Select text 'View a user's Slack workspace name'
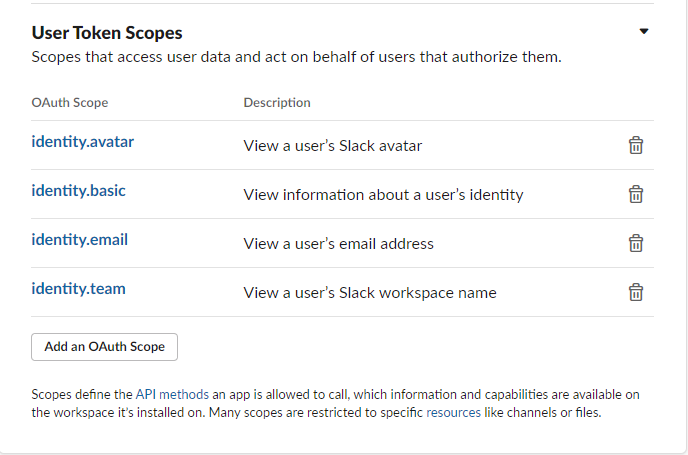This screenshot has width=688, height=455. click(x=370, y=293)
